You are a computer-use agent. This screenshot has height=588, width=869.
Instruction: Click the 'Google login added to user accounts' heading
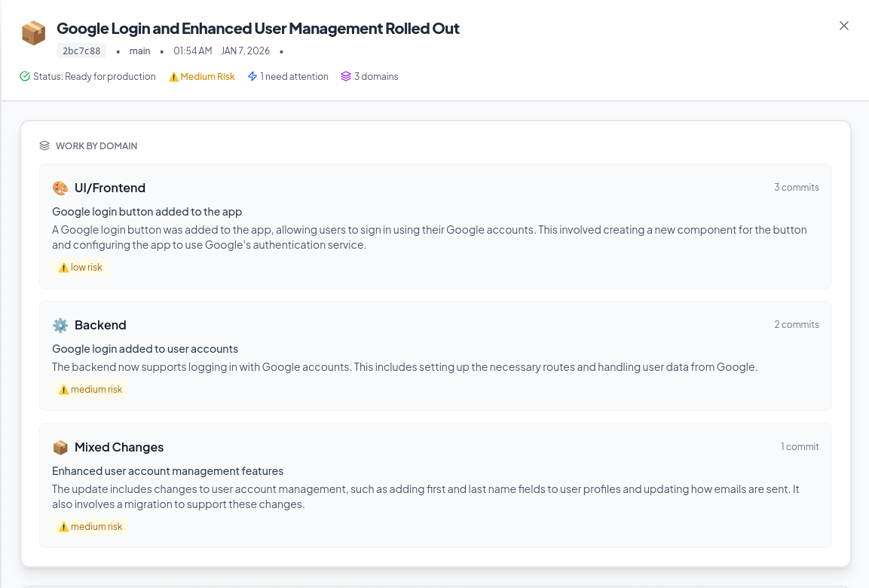click(145, 349)
